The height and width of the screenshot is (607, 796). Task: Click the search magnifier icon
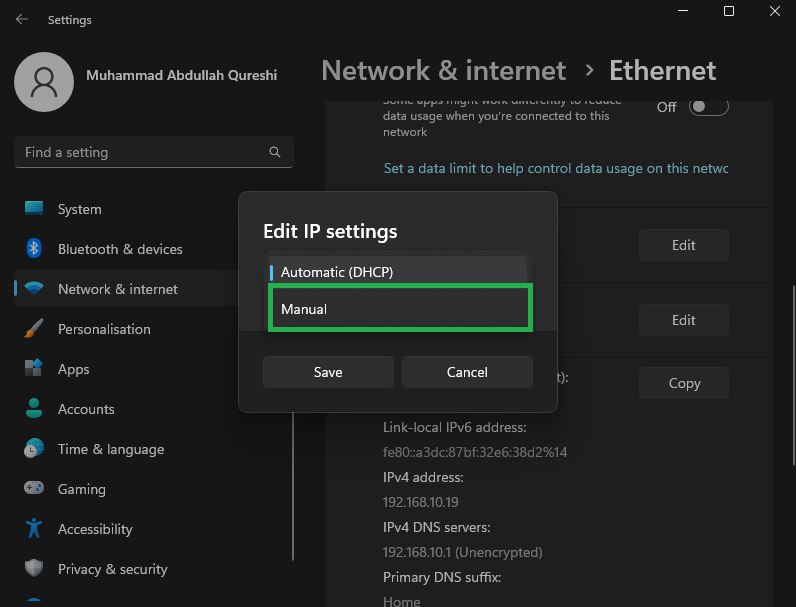point(275,152)
